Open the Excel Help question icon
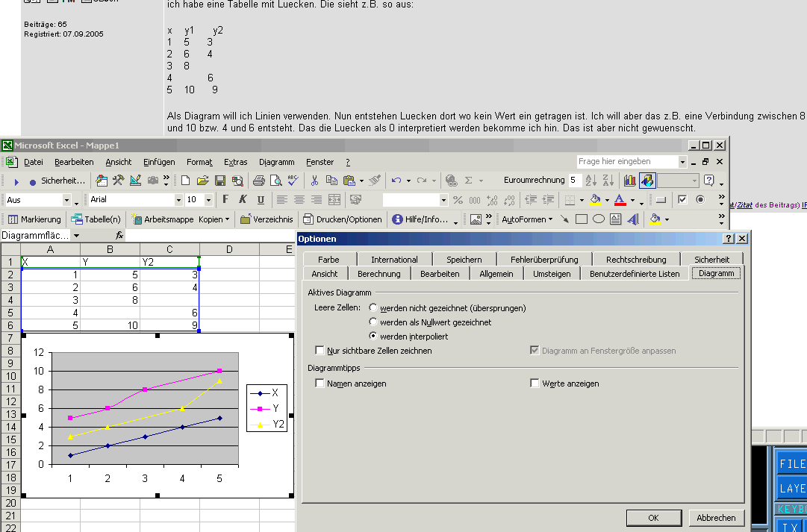This screenshot has height=532, width=807. 708,181
